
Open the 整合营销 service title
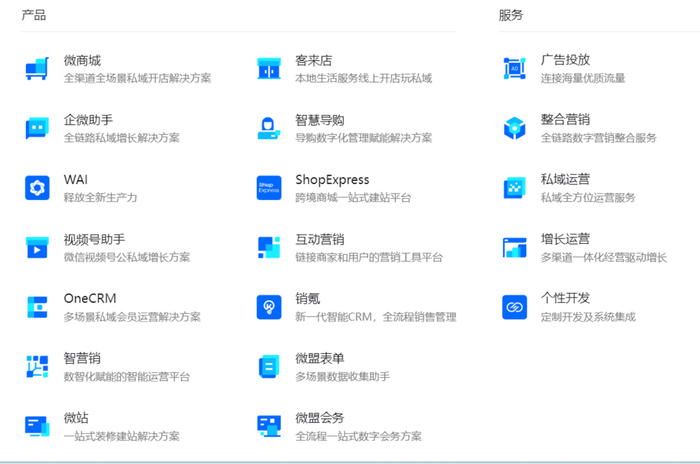click(x=565, y=120)
